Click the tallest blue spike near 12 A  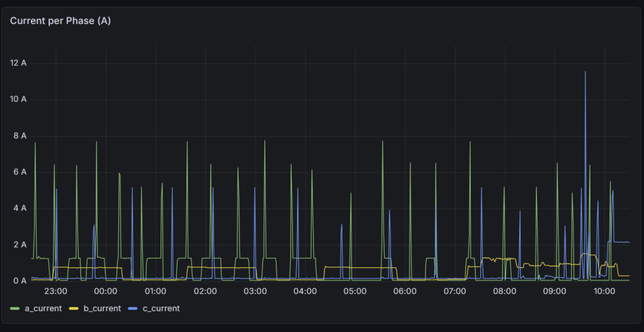585,73
